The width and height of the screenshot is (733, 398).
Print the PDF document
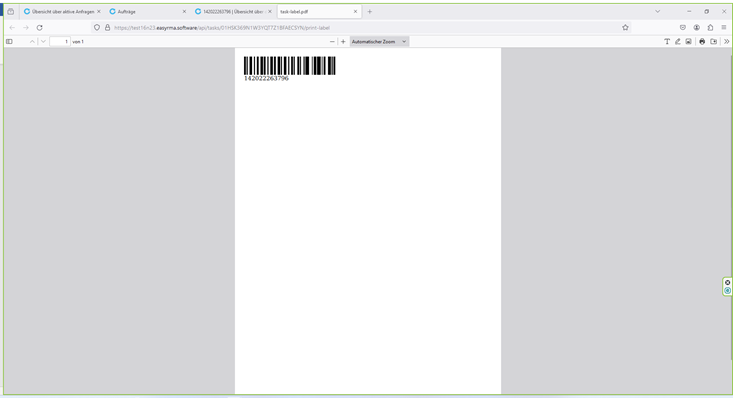point(702,42)
